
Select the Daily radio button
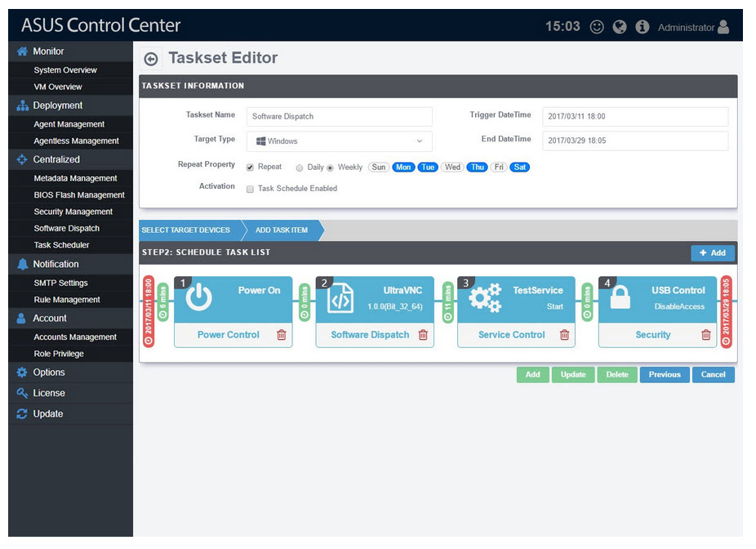[300, 167]
